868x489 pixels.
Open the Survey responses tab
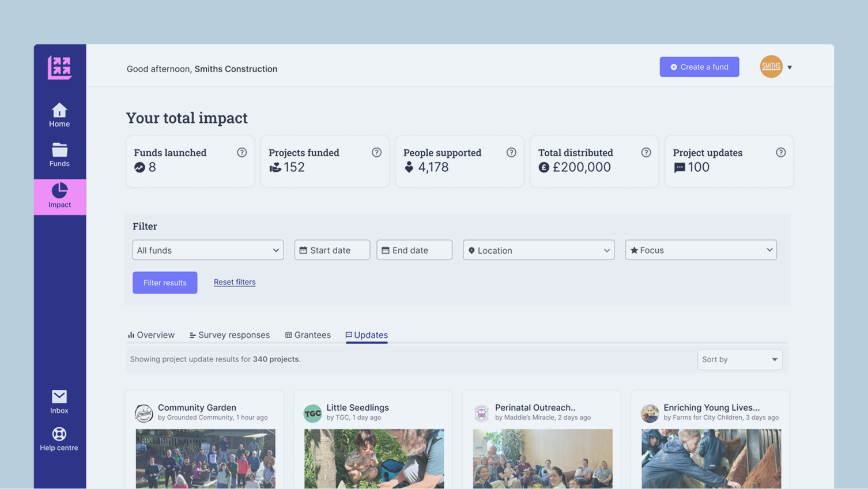[229, 334]
